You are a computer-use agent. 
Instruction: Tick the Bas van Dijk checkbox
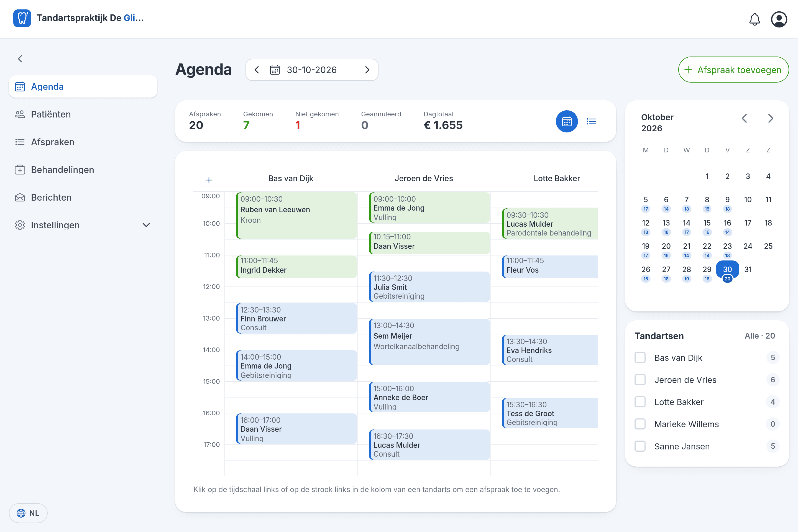(640, 358)
